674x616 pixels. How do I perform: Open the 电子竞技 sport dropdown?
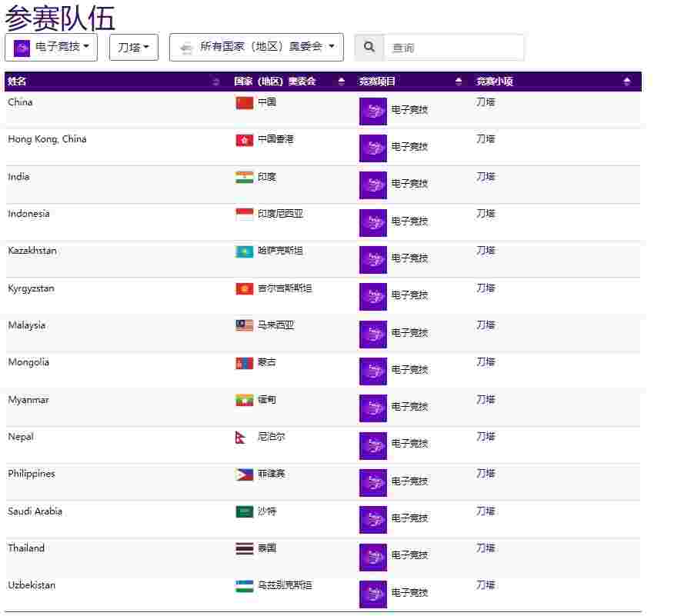tap(51, 47)
